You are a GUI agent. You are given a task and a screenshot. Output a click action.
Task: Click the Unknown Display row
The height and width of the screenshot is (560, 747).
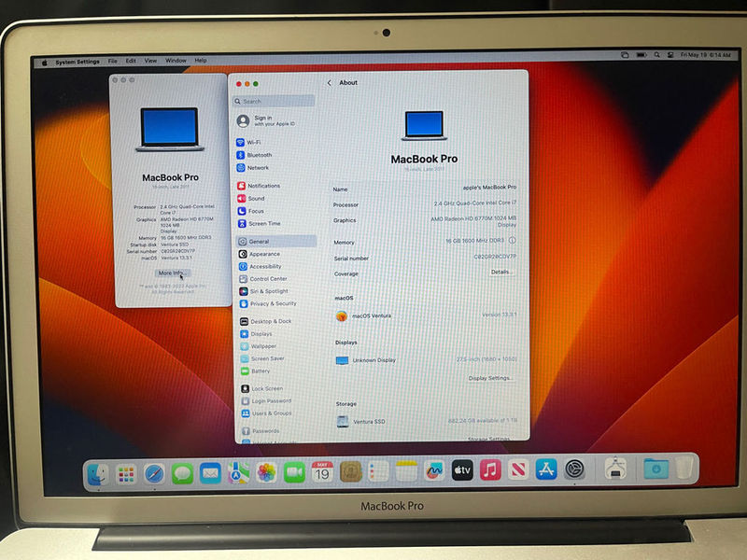pyautogui.click(x=426, y=360)
